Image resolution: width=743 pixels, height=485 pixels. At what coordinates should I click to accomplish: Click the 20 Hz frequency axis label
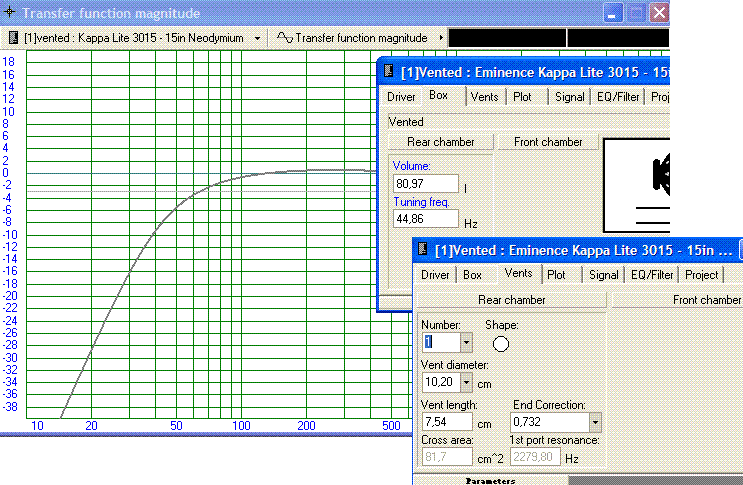(x=91, y=426)
